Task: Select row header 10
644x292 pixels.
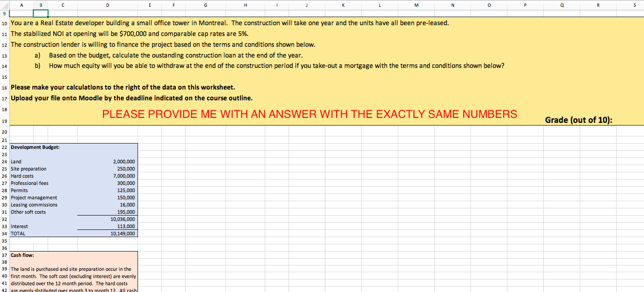Action: (x=4, y=23)
